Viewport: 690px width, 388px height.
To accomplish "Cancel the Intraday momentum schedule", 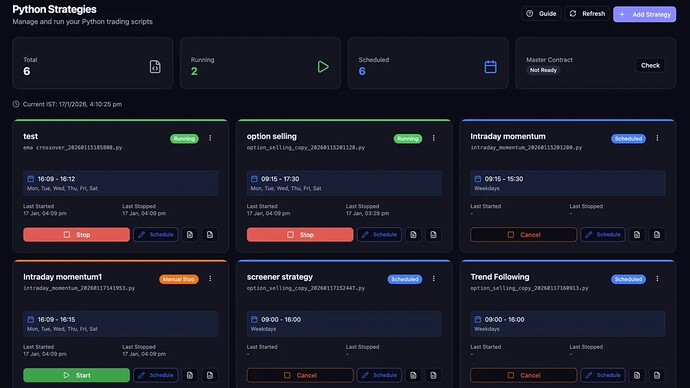I will 524,234.
